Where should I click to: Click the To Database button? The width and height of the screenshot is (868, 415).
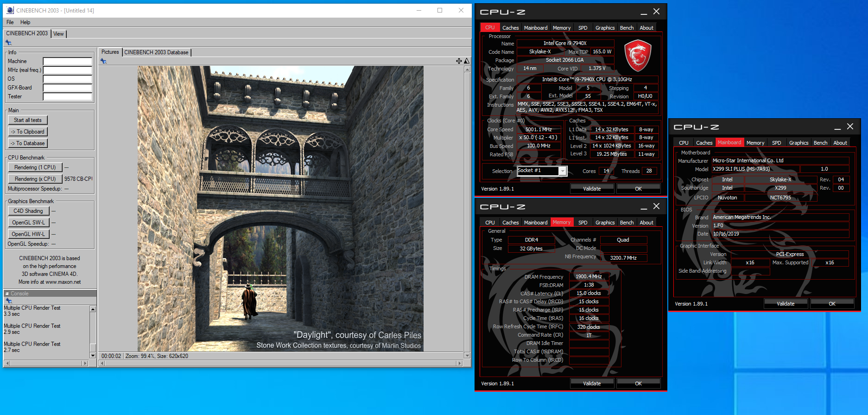tap(28, 143)
